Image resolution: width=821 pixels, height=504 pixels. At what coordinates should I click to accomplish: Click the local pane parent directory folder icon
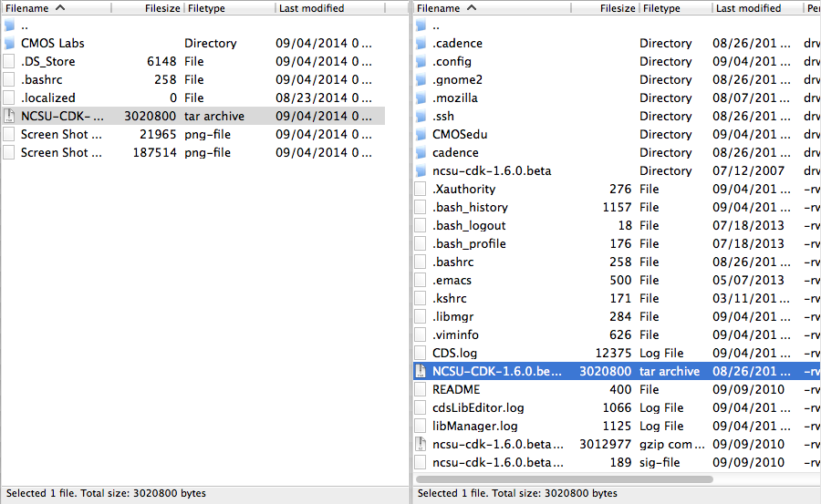pos(9,26)
